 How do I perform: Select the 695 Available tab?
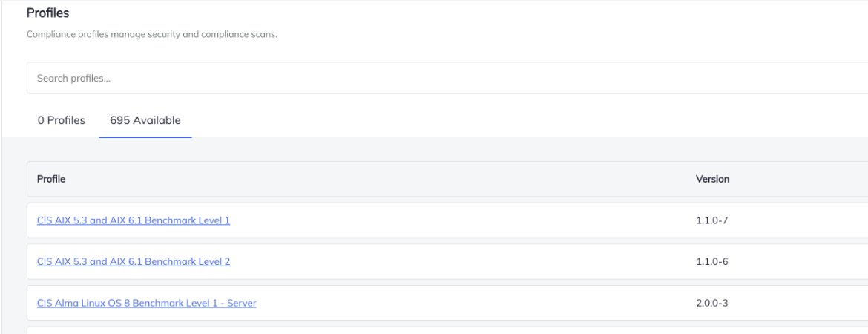(x=145, y=120)
